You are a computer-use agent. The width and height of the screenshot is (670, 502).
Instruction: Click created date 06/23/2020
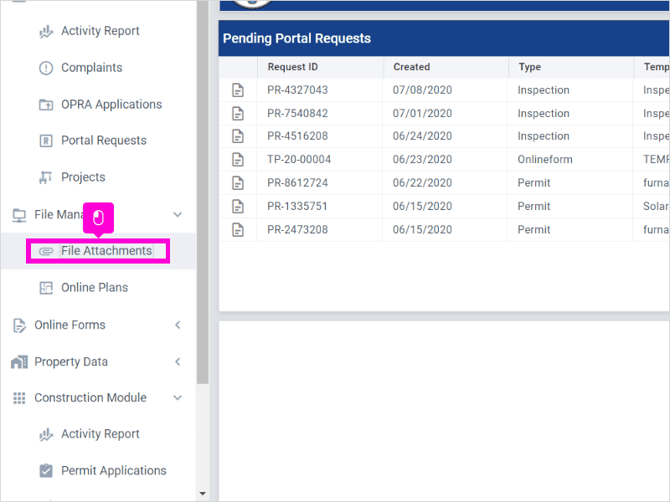[x=422, y=160]
